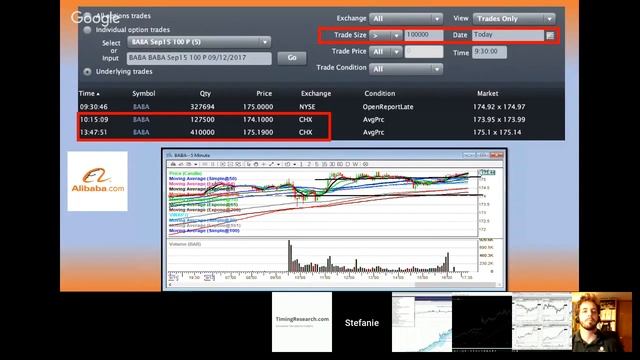Click the 327694 quantity cell
The height and width of the screenshot is (360, 640).
point(202,107)
